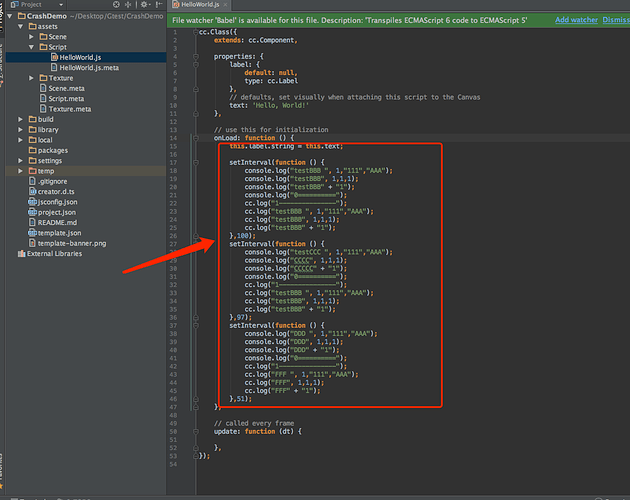The image size is (630, 500).
Task: Click the Add watcher link
Action: tap(576, 19)
